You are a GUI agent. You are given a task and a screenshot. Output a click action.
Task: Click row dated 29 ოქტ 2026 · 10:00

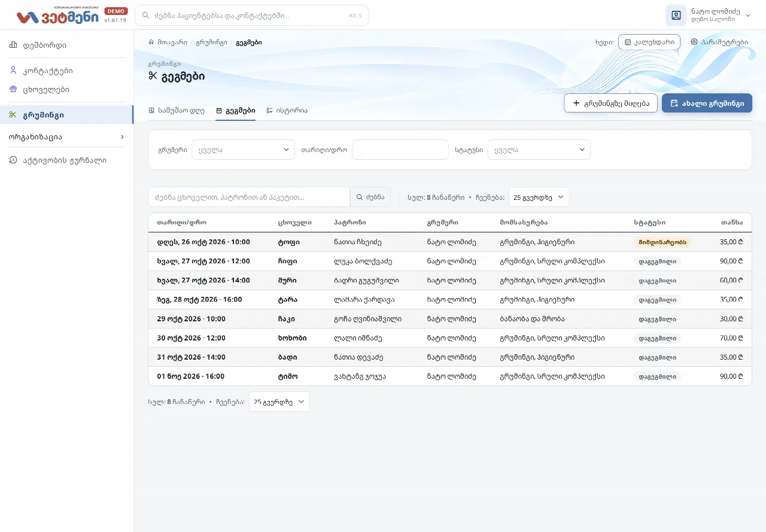click(x=450, y=319)
